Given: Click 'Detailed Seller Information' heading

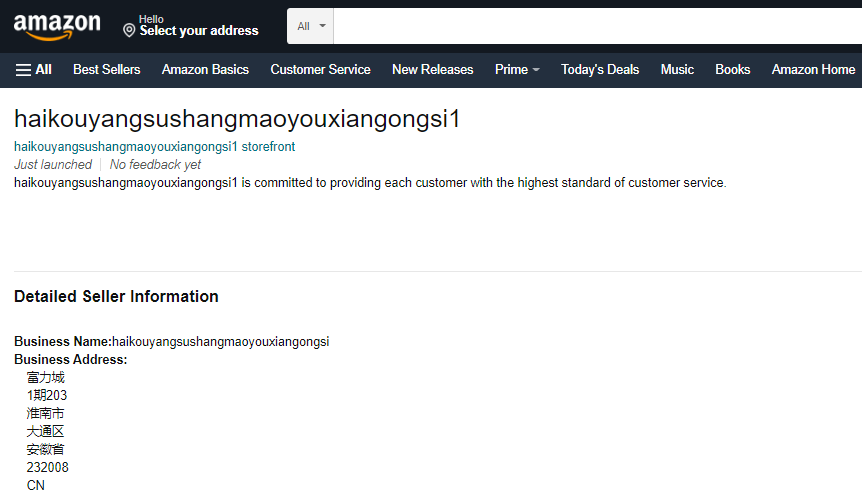Looking at the screenshot, I should (x=117, y=297).
